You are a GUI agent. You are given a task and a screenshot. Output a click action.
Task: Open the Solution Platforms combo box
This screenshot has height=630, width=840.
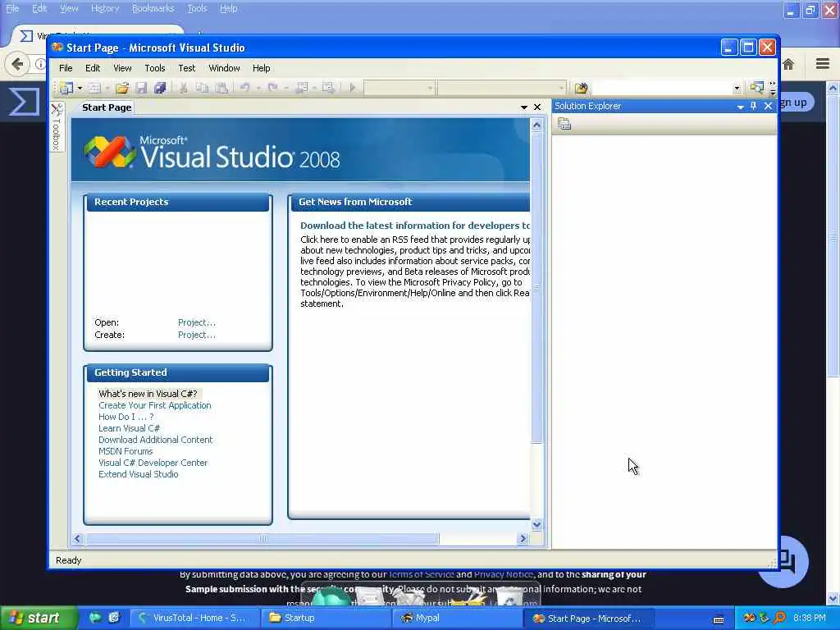coord(502,88)
